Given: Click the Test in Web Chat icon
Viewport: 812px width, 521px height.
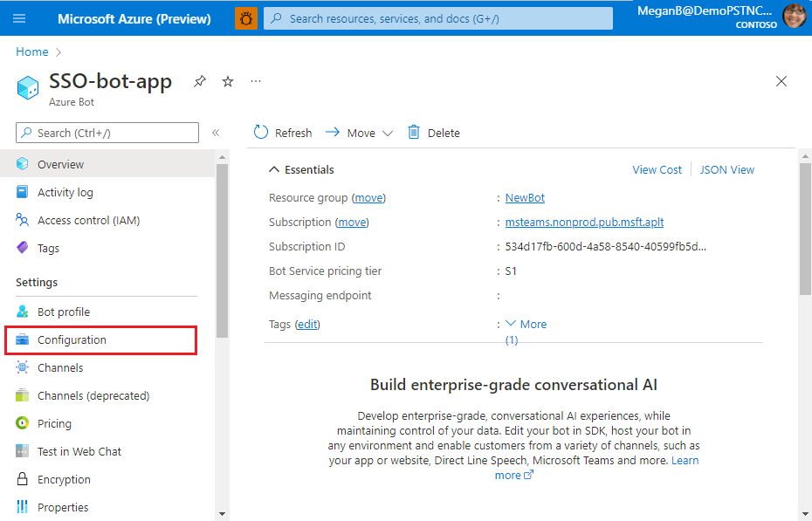Looking at the screenshot, I should pos(23,451).
